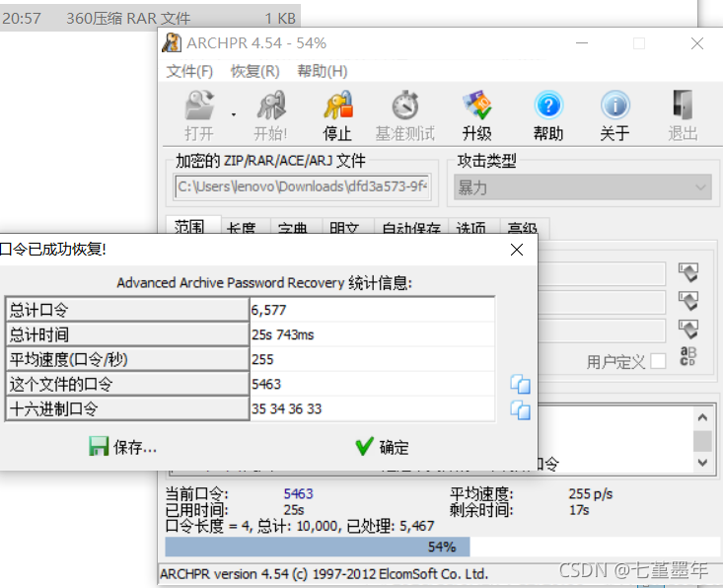This screenshot has width=723, height=588.
Task: Click the hex value 35 34 36 33
Action: click(x=373, y=408)
